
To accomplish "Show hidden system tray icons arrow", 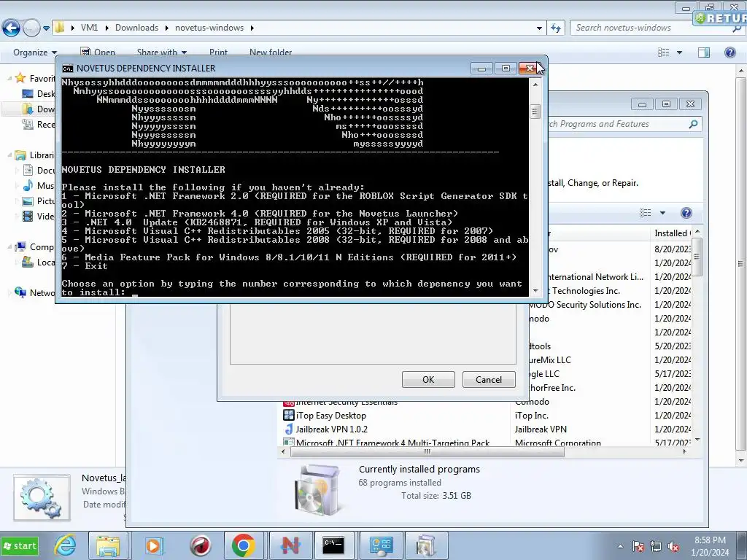I will (x=620, y=546).
